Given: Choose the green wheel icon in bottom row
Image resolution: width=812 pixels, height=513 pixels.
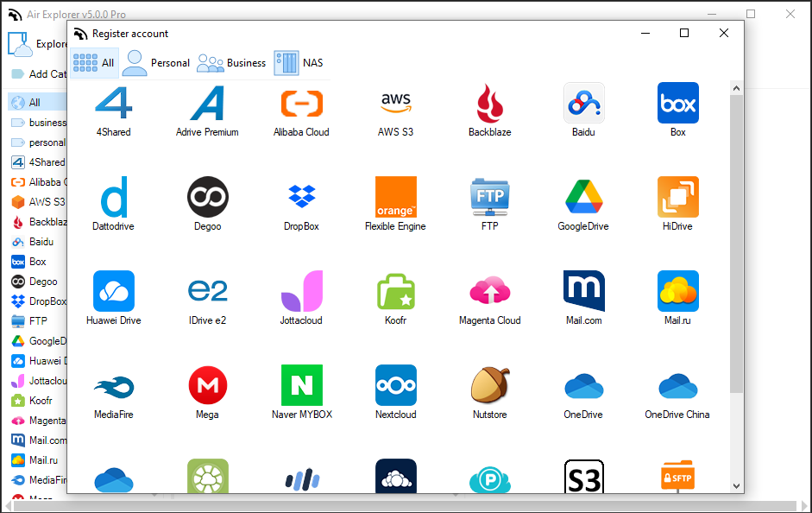Looking at the screenshot, I should pos(207,477).
